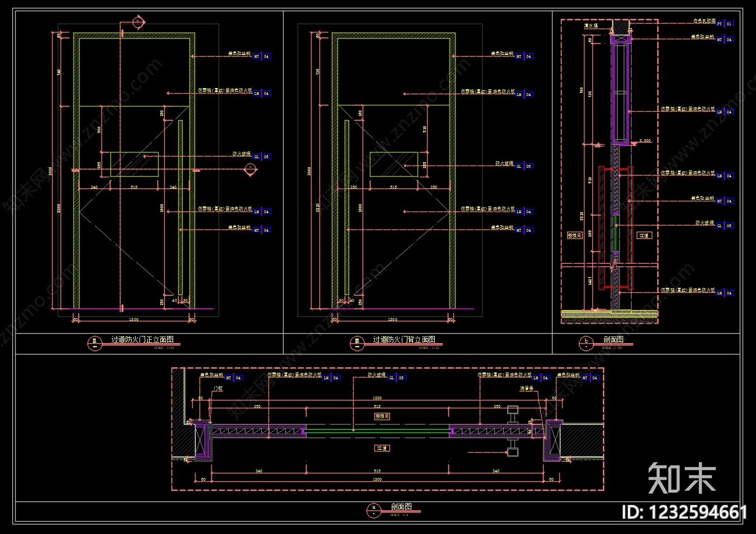
Task: Click the PT 01 material tag
Action: 725,24
